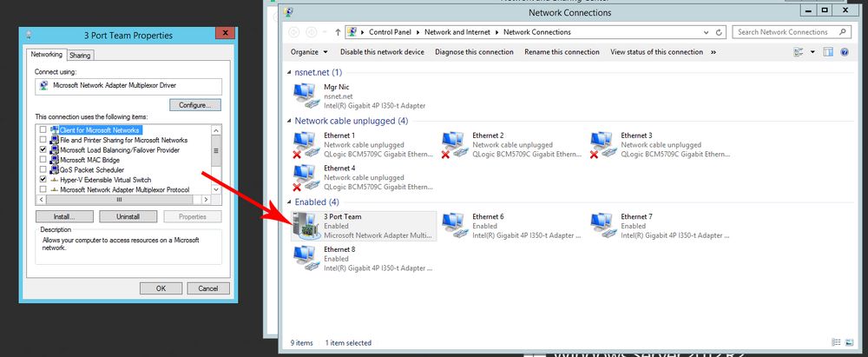This screenshot has height=357, width=868.
Task: Select the Ethernet 6 adapter icon
Action: coord(455,226)
